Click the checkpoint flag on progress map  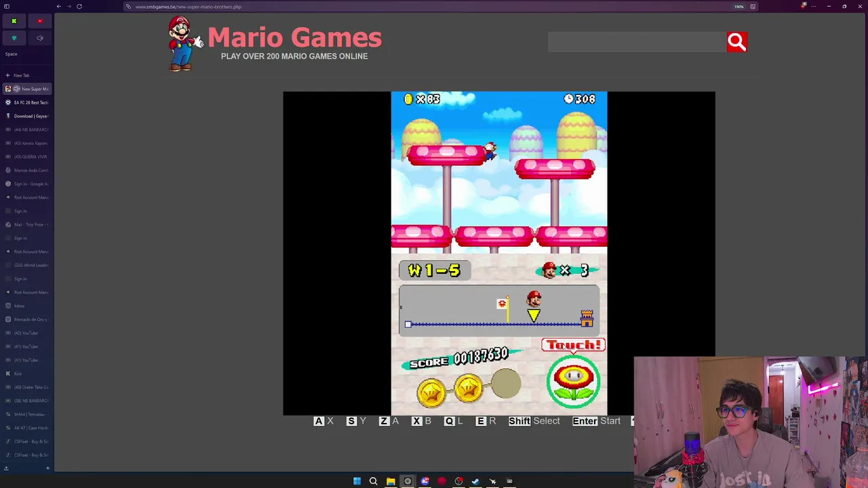pos(503,309)
